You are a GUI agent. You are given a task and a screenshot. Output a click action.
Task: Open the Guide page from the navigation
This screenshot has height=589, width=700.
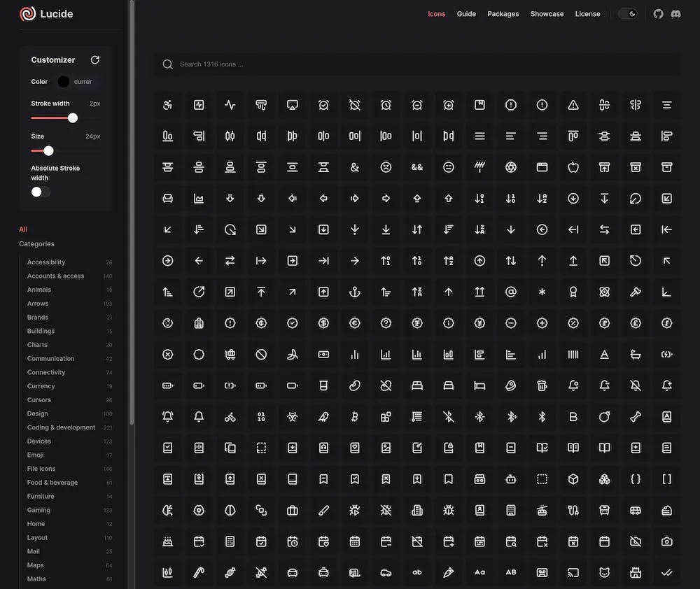click(466, 14)
